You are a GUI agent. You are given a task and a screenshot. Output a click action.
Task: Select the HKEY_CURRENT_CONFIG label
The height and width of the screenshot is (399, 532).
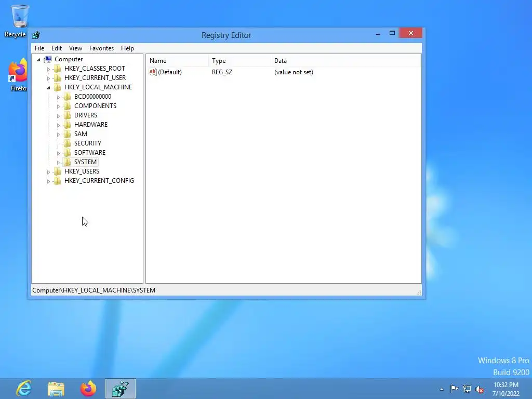coord(99,180)
